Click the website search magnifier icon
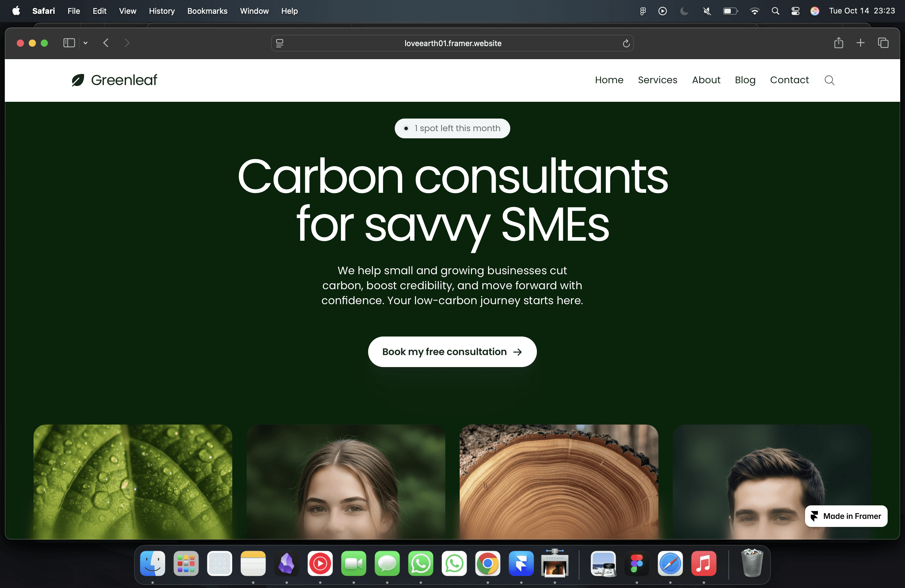Screen dimensions: 905x588 tap(829, 80)
